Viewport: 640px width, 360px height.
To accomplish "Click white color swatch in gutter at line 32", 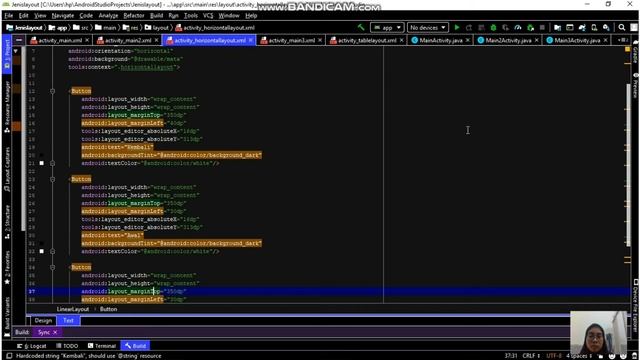I will click(x=42, y=251).
